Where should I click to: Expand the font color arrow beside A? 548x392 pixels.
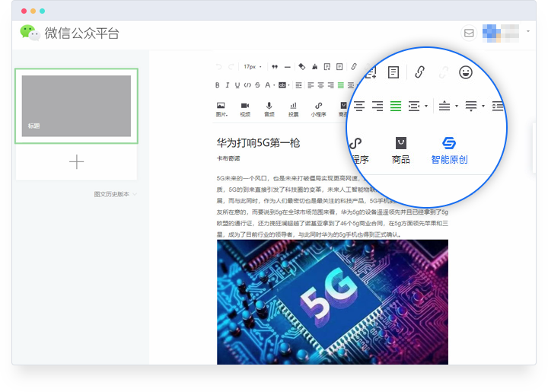pyautogui.click(x=274, y=85)
